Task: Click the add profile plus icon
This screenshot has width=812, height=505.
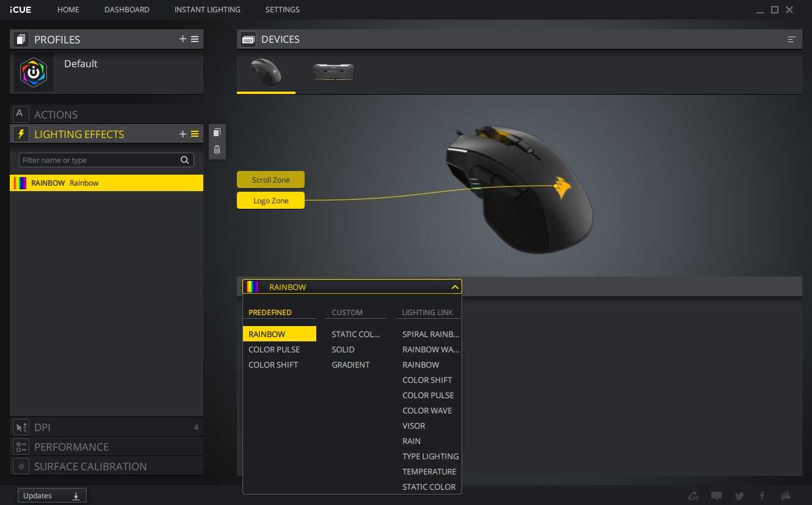Action: tap(183, 39)
